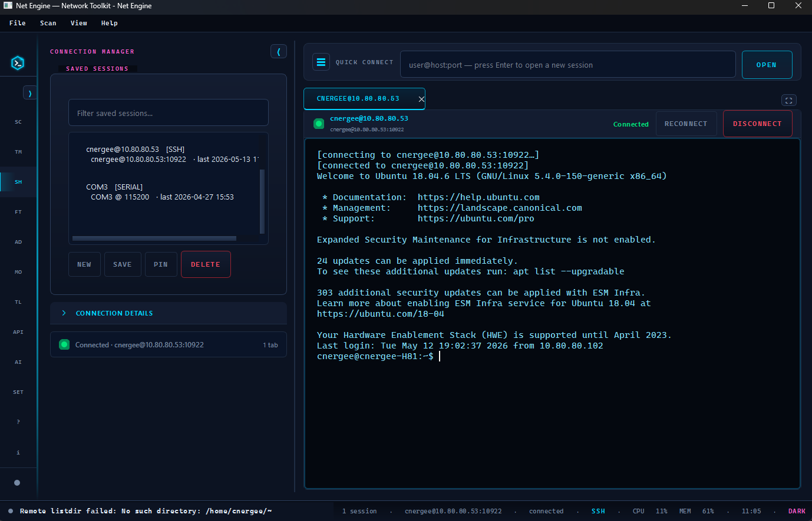The width and height of the screenshot is (812, 521).
Task: Click the https://ubuntu.com/18-04 URL
Action: 381,314
